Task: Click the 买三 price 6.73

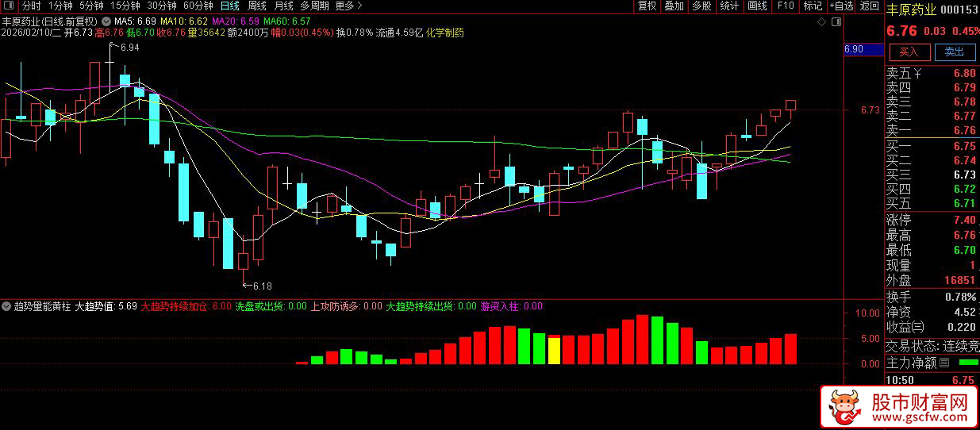Action: click(964, 175)
